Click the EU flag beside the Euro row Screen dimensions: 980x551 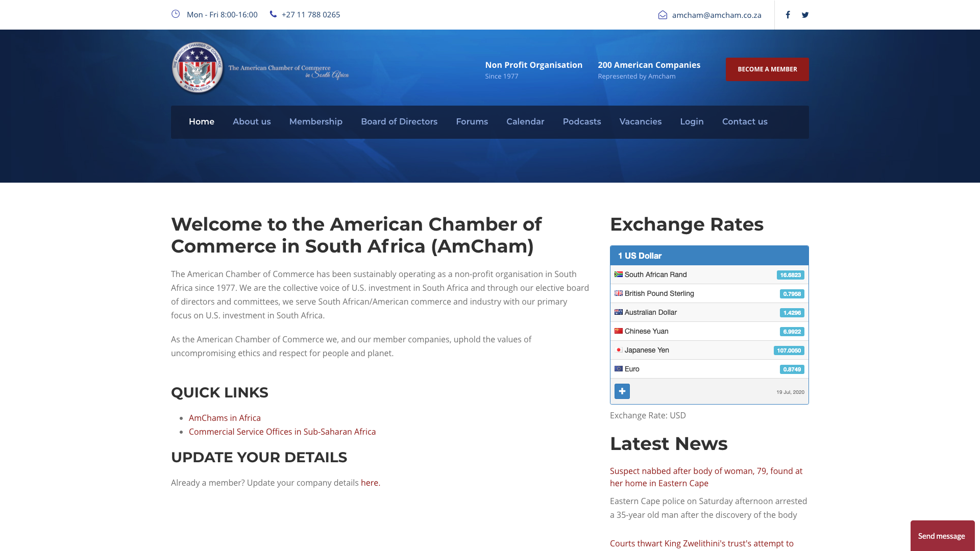click(x=618, y=368)
